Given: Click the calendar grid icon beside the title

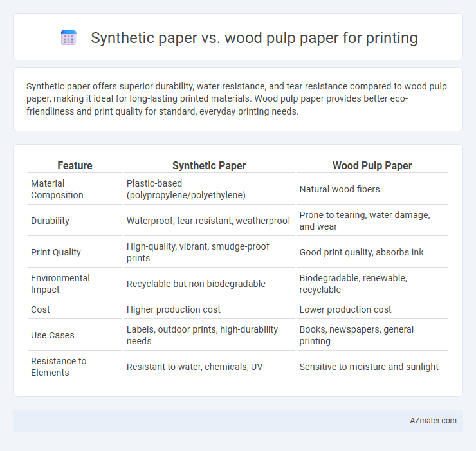Looking at the screenshot, I should pos(69,38).
